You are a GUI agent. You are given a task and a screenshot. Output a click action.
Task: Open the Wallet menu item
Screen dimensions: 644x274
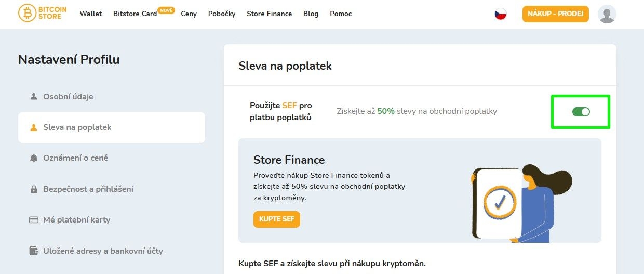91,14
